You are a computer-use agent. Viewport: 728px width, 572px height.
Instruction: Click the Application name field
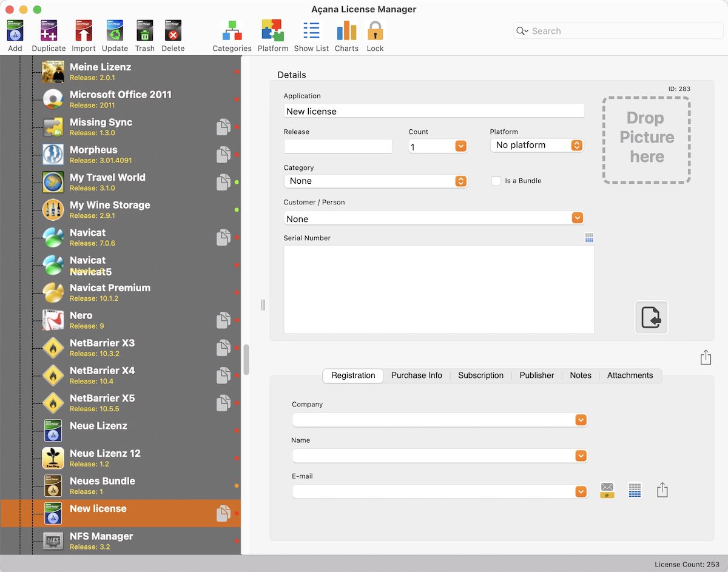pos(434,111)
